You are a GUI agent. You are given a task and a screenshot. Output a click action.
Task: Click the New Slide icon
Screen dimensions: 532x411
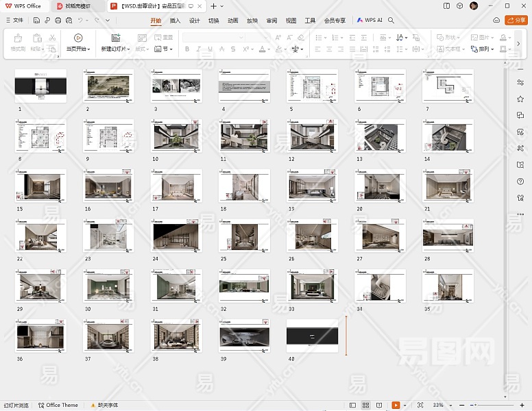tap(115, 38)
